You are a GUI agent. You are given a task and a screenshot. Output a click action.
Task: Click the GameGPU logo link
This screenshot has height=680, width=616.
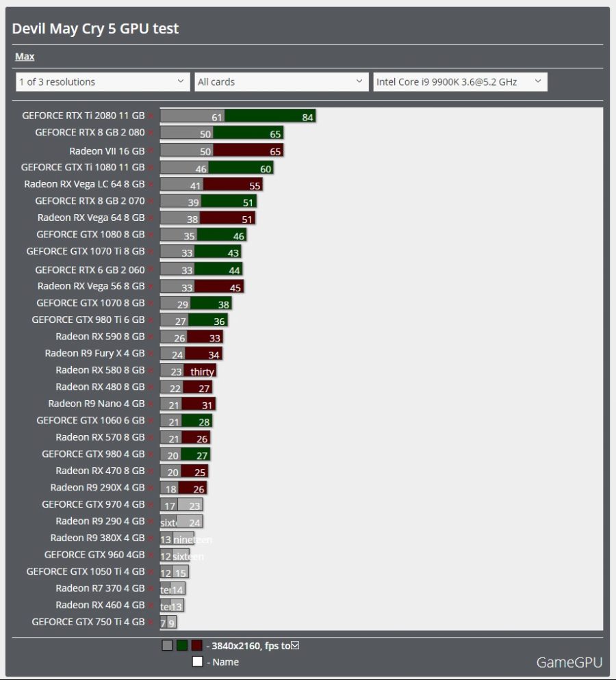pos(569,662)
